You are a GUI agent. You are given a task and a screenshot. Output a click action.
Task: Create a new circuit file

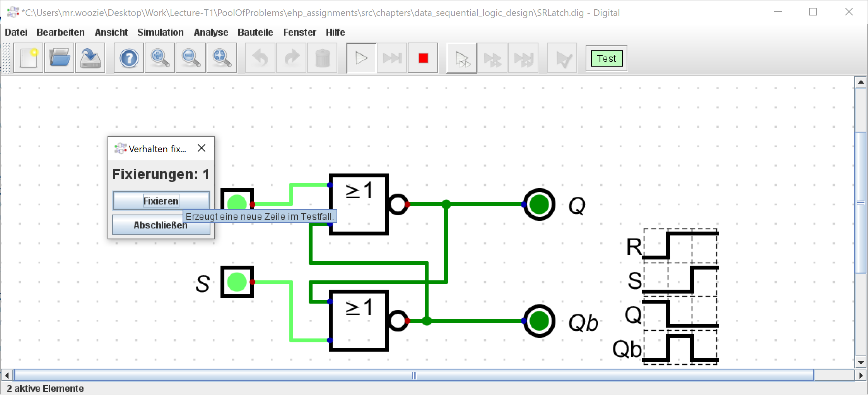pos(28,58)
